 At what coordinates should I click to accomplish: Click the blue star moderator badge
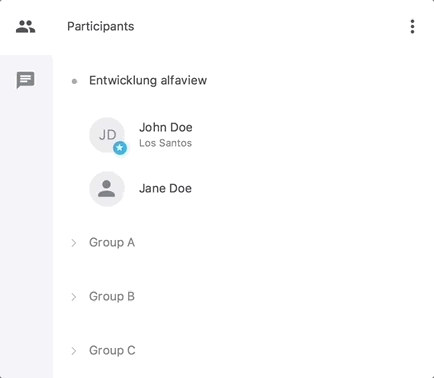click(x=120, y=148)
